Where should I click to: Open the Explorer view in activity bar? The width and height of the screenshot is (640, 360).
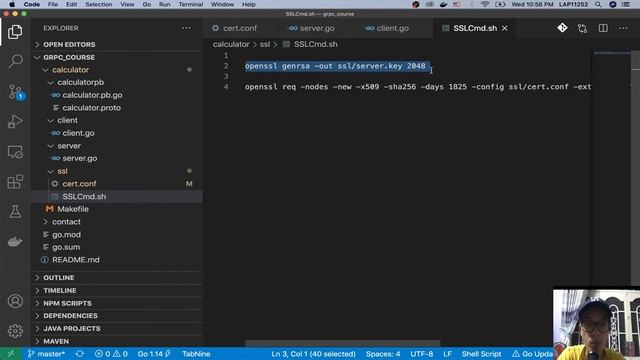click(x=15, y=32)
